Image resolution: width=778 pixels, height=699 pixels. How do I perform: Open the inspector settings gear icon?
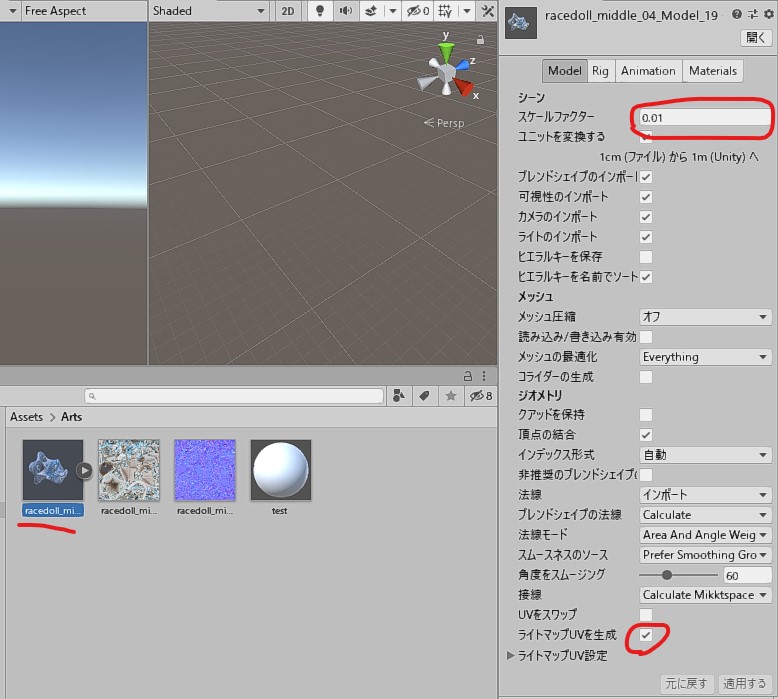(x=765, y=15)
